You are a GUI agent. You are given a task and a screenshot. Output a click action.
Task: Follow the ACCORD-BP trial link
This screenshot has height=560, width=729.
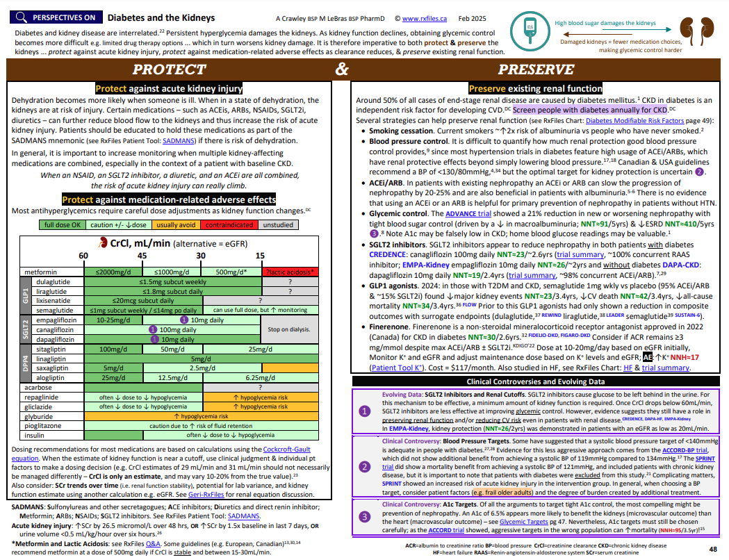[685, 450]
